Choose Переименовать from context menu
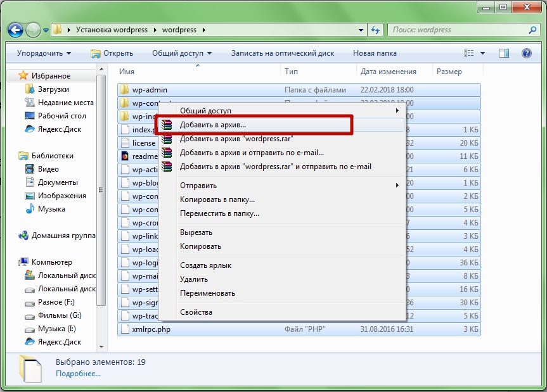The width and height of the screenshot is (547, 392). pyautogui.click(x=281, y=293)
